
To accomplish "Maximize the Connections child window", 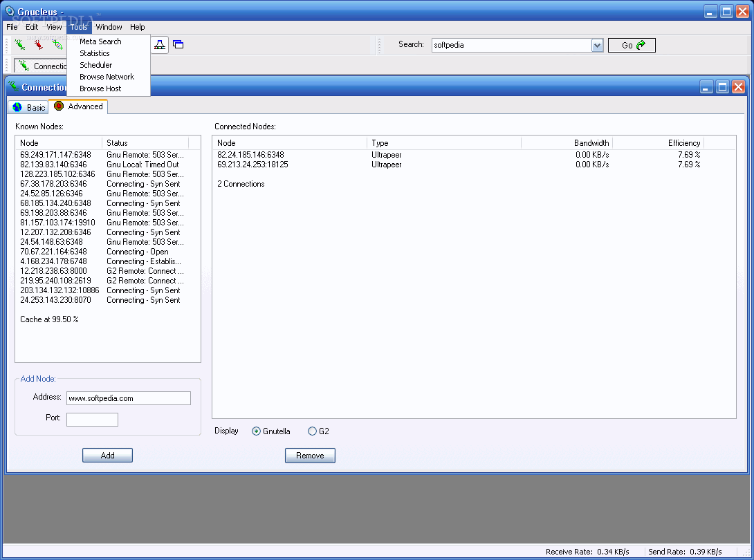I will coord(722,87).
